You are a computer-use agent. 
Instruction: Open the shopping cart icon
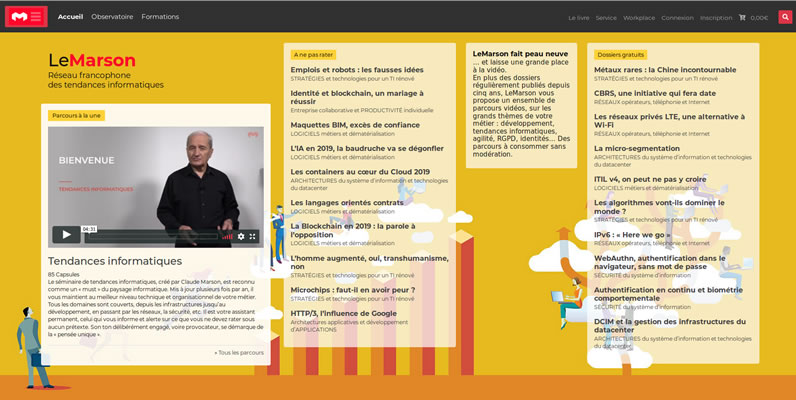coord(742,17)
